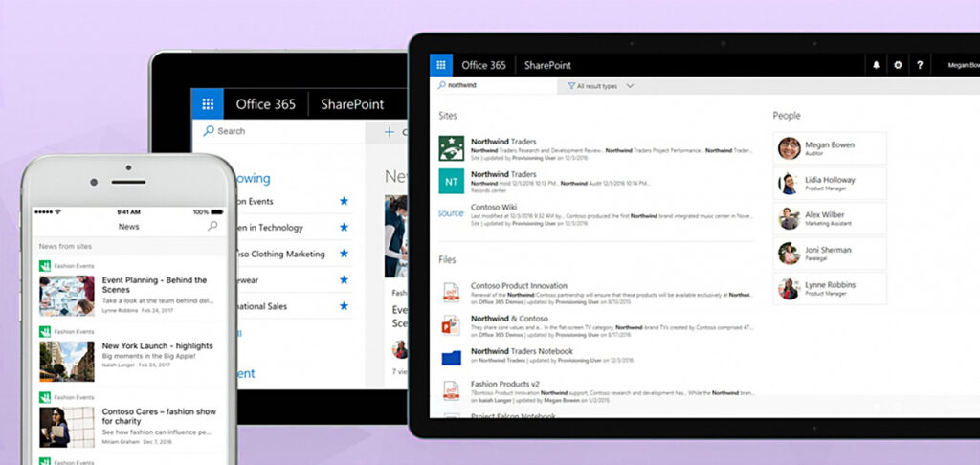This screenshot has height=465, width=980.
Task: Open the app launcher on the right tablet
Action: click(440, 65)
